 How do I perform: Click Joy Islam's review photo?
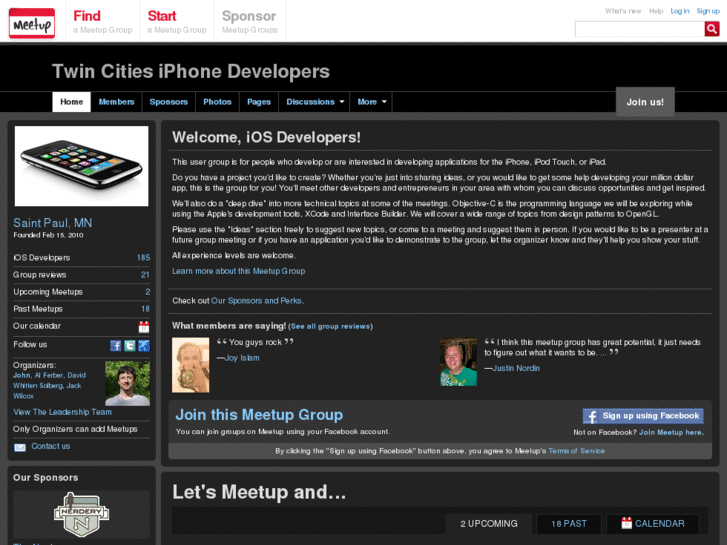point(191,365)
